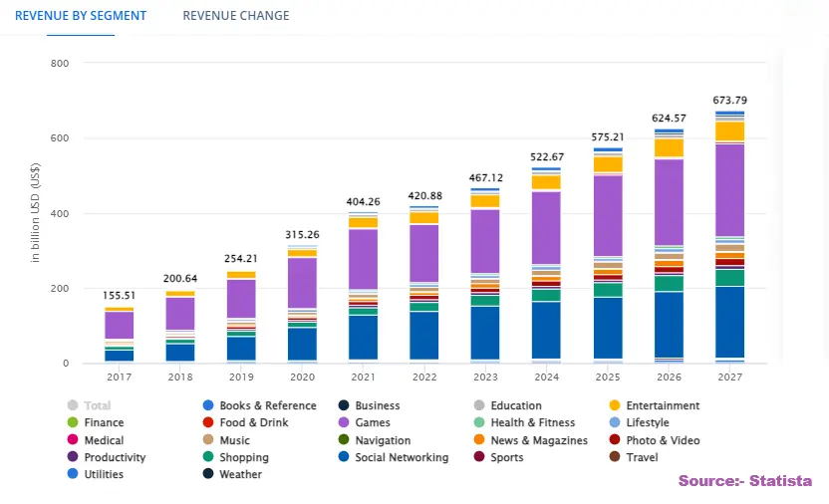Click the yellow Entertainment segment of 2023 bar
Viewport: 829px width, 504px height.
[x=485, y=201]
